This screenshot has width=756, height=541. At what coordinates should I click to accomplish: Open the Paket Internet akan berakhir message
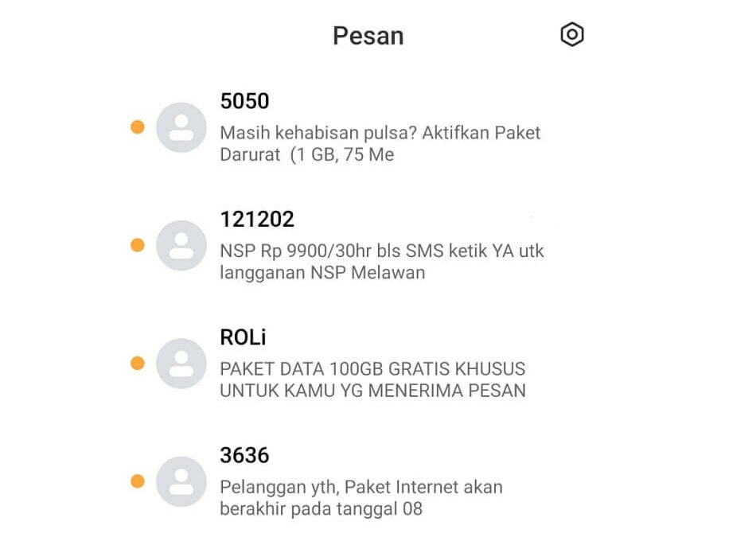tap(361, 497)
